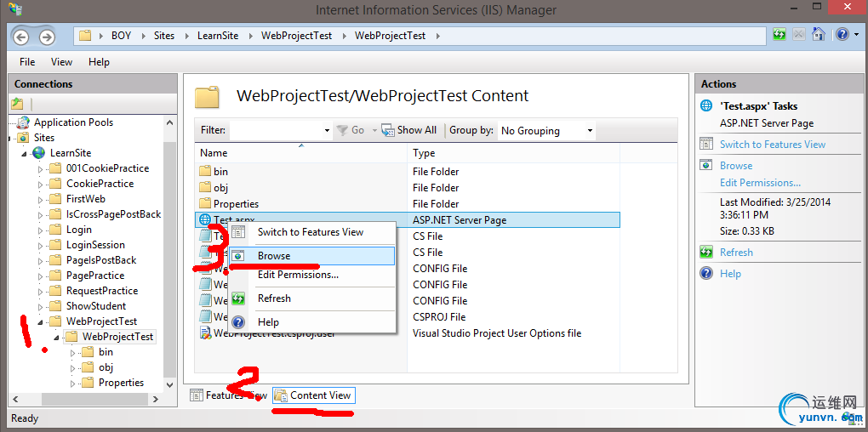Screen dimensions: 868x432
Task: Click the Content View tab icon
Action: pyautogui.click(x=281, y=395)
